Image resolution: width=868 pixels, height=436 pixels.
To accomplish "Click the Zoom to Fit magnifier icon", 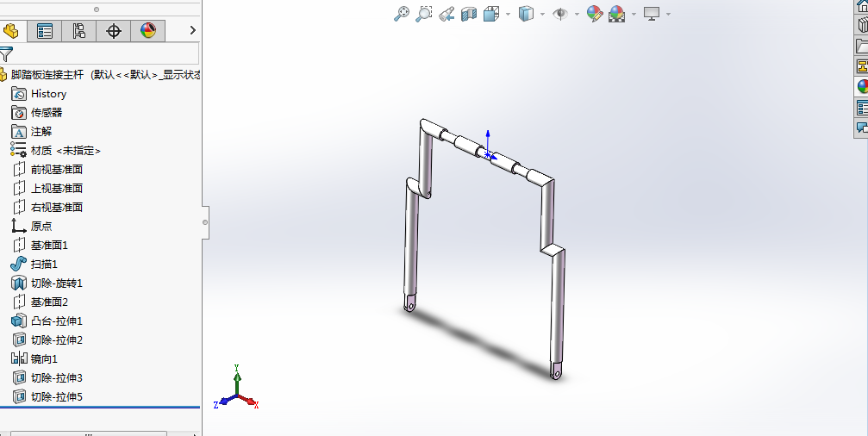I will click(402, 14).
